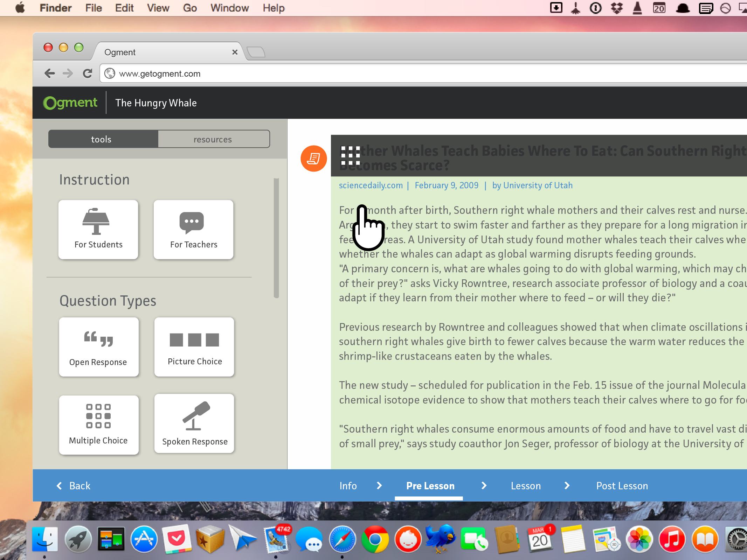Open the Edit menu
The height and width of the screenshot is (560, 747).
point(124,8)
